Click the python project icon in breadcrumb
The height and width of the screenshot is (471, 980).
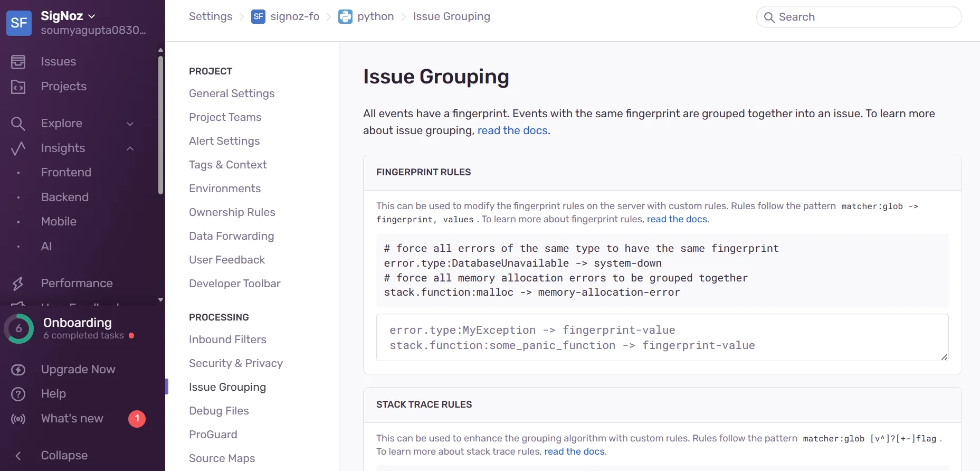[x=345, y=16]
